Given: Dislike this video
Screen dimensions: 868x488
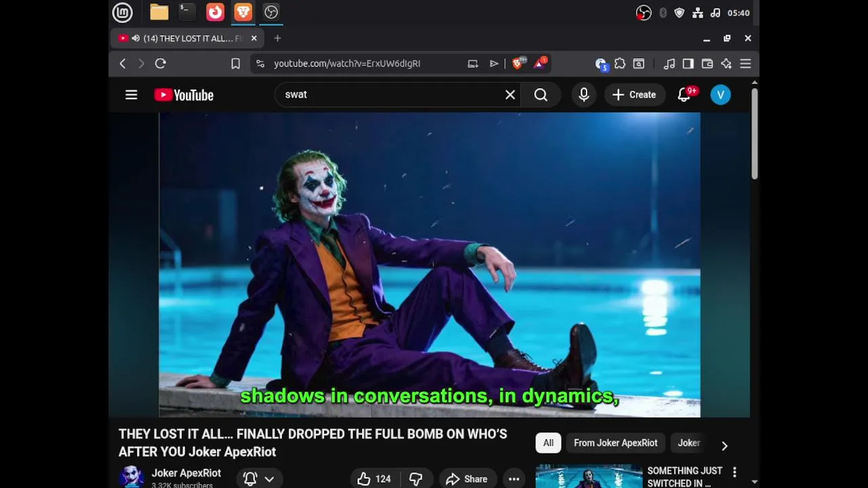Looking at the screenshot, I should [x=416, y=479].
